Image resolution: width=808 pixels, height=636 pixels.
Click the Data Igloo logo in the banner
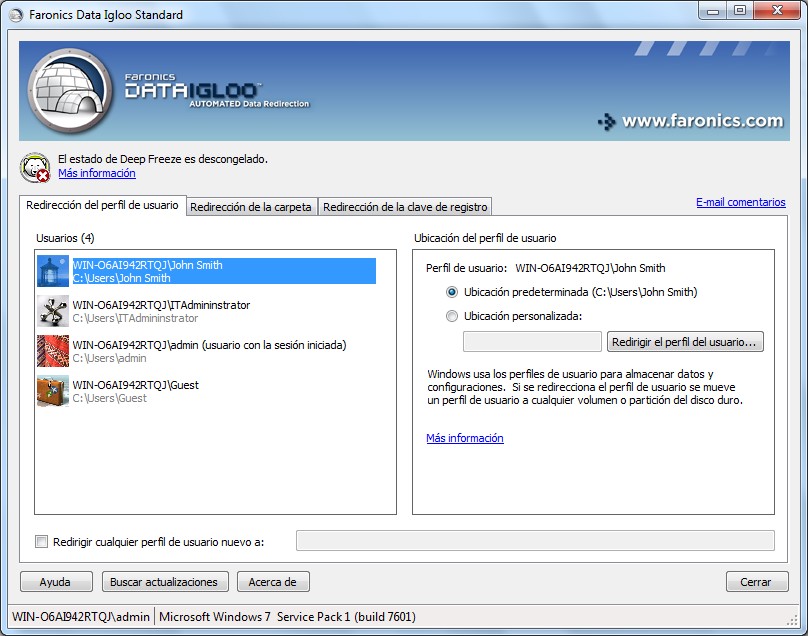(x=70, y=91)
